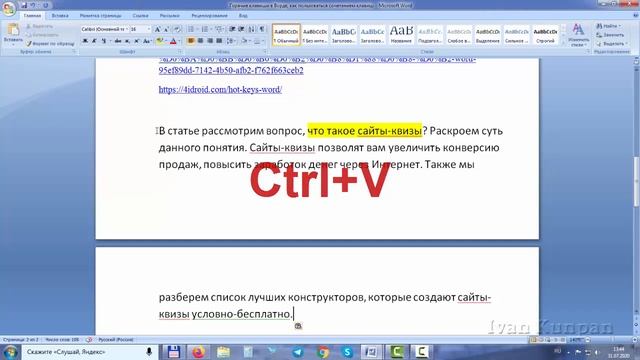This screenshot has height=360, width=640.
Task: Increase paragraph indent
Action: click(x=241, y=29)
